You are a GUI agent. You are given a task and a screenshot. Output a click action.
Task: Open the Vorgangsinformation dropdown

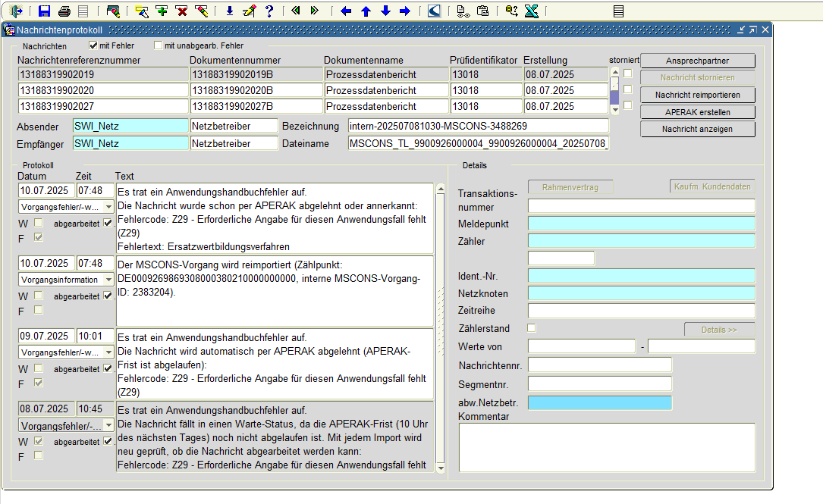tap(108, 280)
